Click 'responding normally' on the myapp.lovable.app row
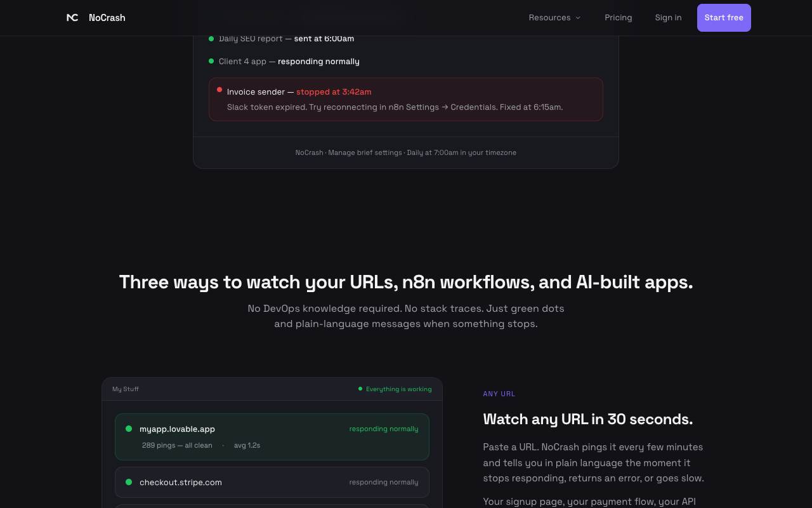The image size is (812, 508). pyautogui.click(x=384, y=429)
